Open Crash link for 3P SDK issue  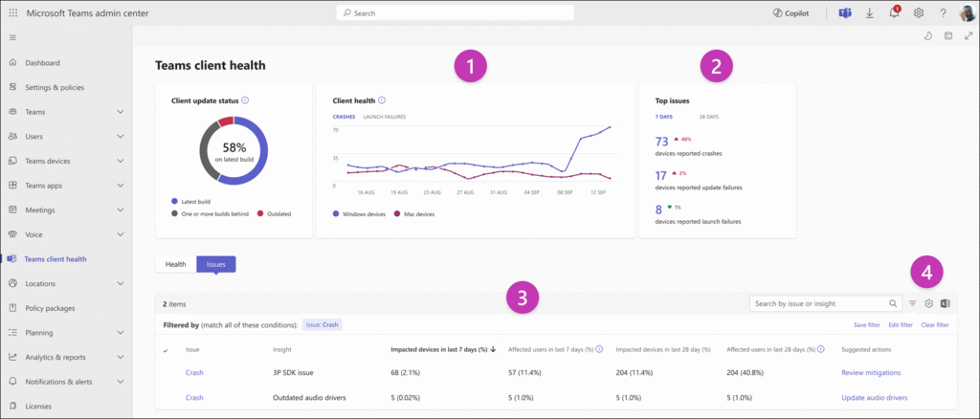194,373
